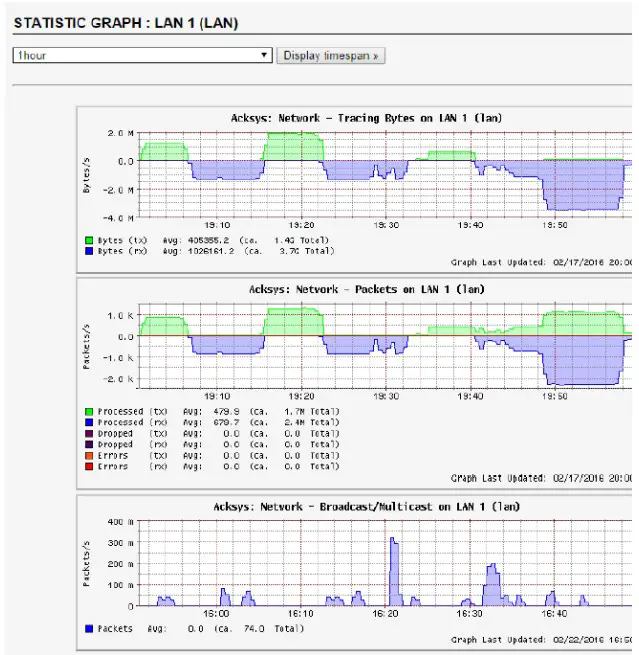This screenshot has height=655, width=639.
Task: Click red Errors (rx) legend swatch
Action: coord(89,466)
